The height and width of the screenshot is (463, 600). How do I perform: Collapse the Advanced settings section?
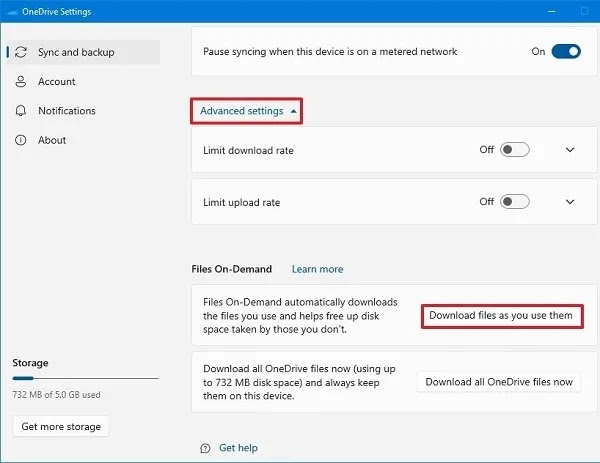[246, 111]
